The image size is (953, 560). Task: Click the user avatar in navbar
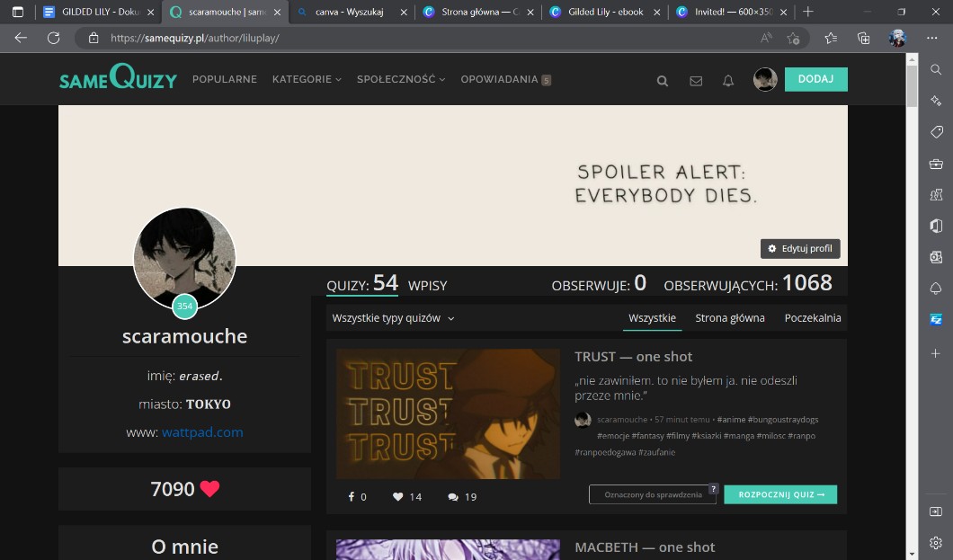(x=765, y=79)
